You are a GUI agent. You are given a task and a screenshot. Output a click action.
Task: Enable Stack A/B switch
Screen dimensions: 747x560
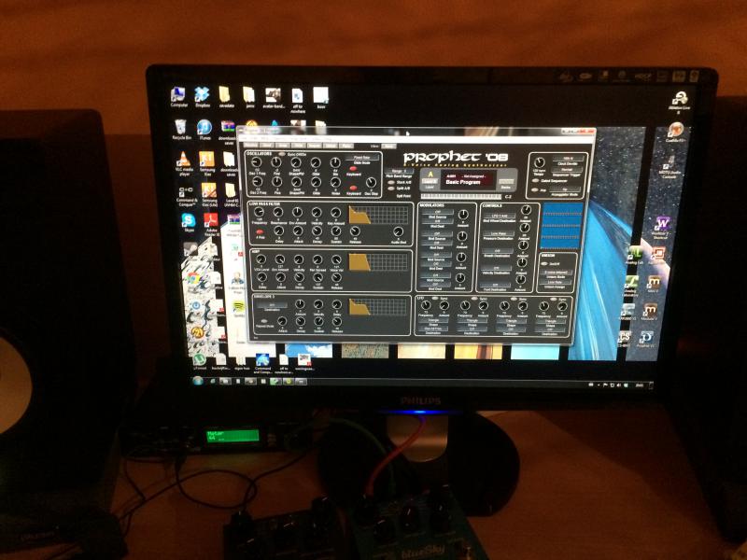[390, 182]
